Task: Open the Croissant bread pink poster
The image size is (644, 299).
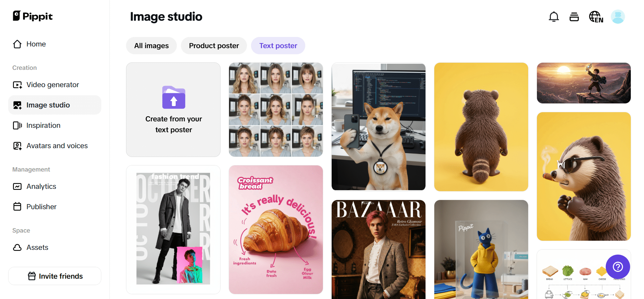Action: pos(276,230)
